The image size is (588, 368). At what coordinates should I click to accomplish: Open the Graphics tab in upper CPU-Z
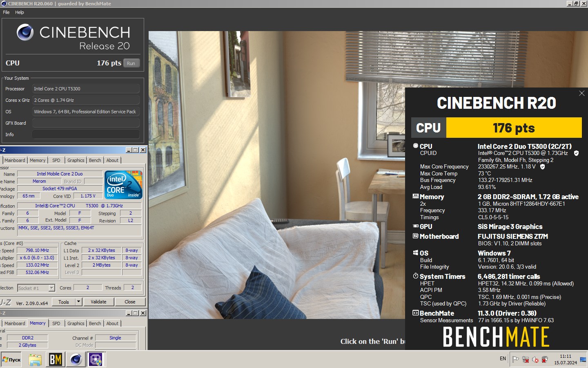tap(76, 160)
